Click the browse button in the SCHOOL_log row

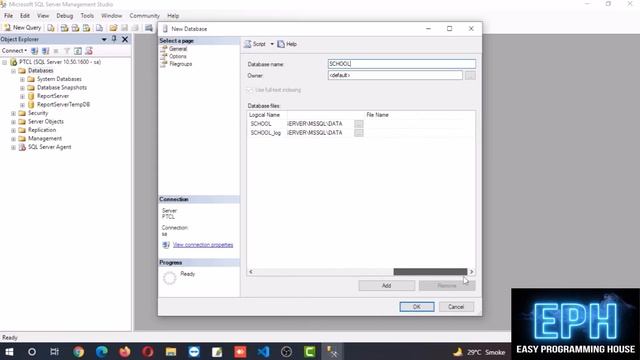click(x=358, y=133)
